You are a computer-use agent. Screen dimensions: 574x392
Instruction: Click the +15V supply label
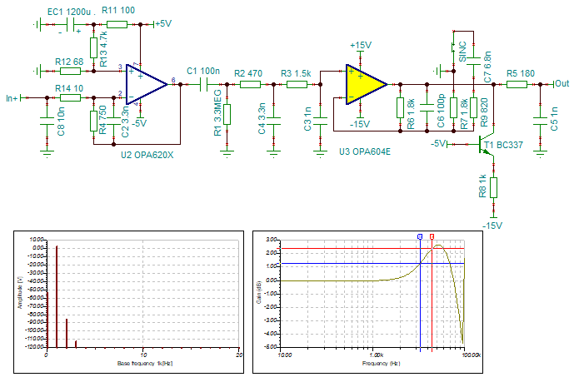361,45
